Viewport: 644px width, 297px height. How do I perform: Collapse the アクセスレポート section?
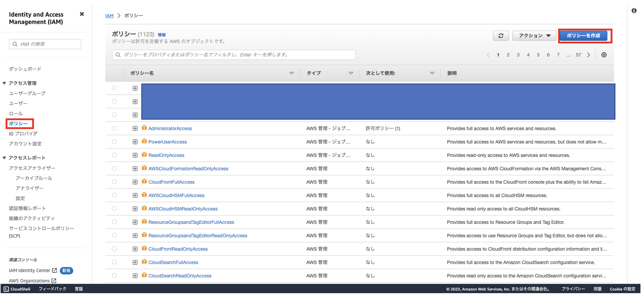click(x=4, y=158)
